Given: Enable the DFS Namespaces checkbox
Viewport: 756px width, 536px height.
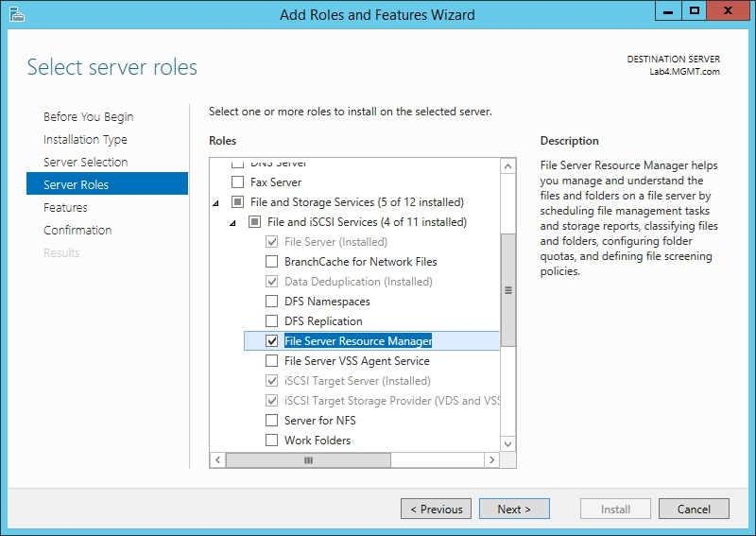Looking at the screenshot, I should point(272,302).
